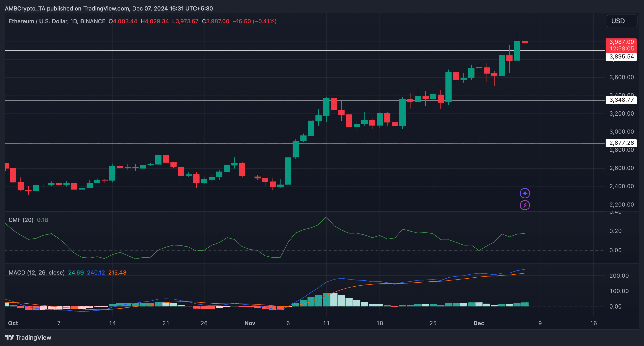Click the CMF value 0.18
This screenshot has height=346, width=644.
coord(43,220)
